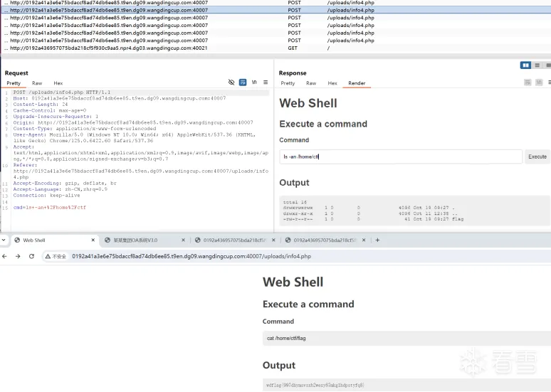
Task: Toggle the \n show newlines icon in Request
Action: [x=254, y=83]
